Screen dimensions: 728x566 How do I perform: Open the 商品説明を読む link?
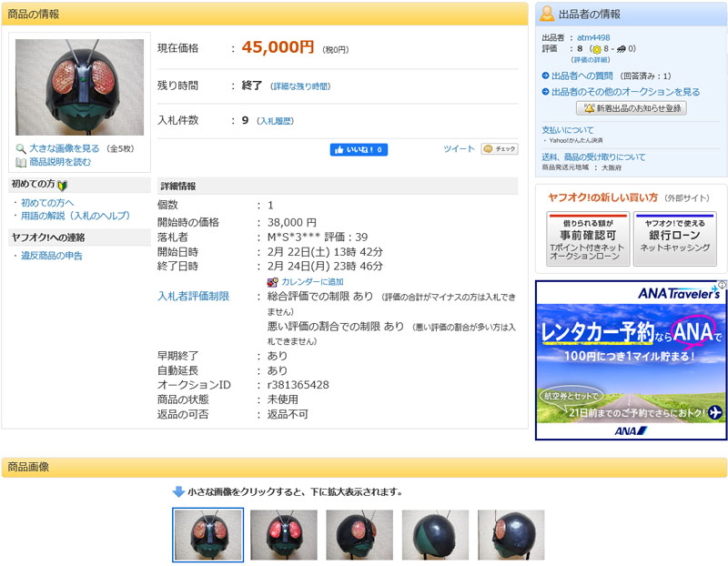click(x=60, y=162)
